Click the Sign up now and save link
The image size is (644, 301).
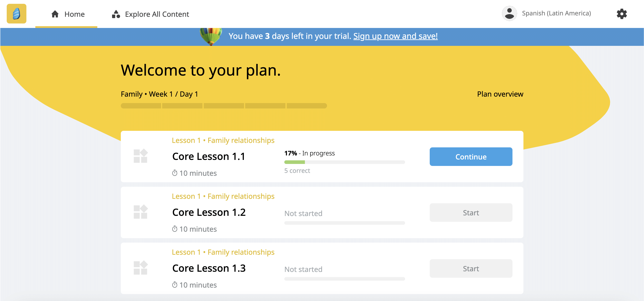point(395,36)
